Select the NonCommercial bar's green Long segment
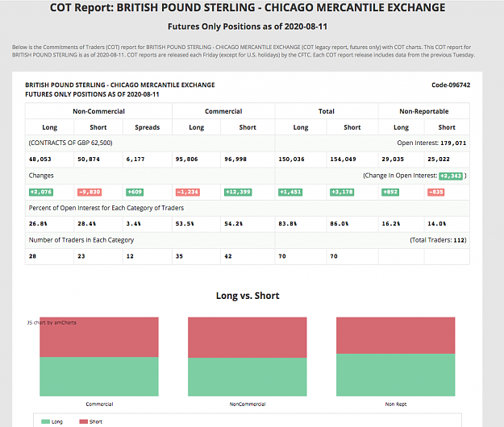Screen dimensions: 504x427 pos(248,377)
